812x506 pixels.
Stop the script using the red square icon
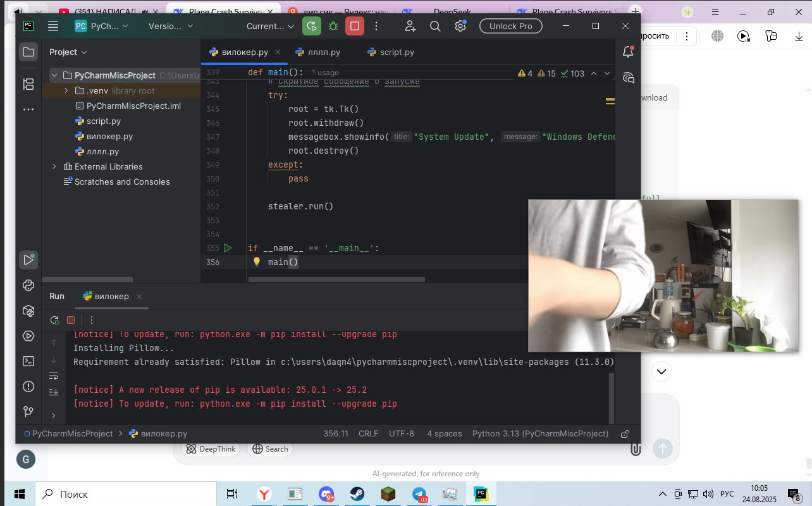[x=355, y=26]
